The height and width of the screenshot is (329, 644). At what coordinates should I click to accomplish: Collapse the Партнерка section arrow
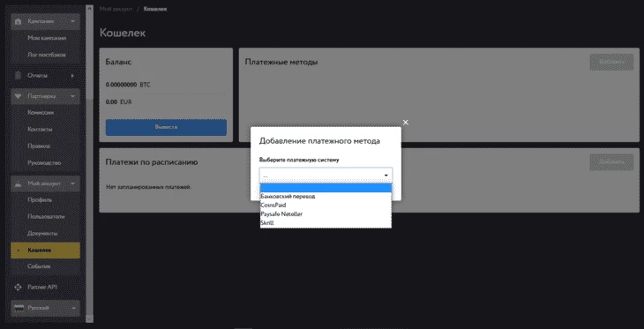[x=72, y=96]
